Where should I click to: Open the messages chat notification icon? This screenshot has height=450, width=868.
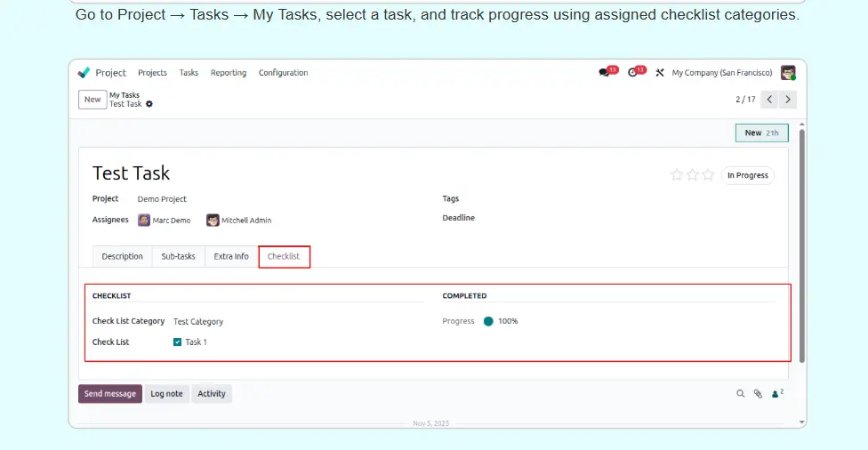click(605, 73)
